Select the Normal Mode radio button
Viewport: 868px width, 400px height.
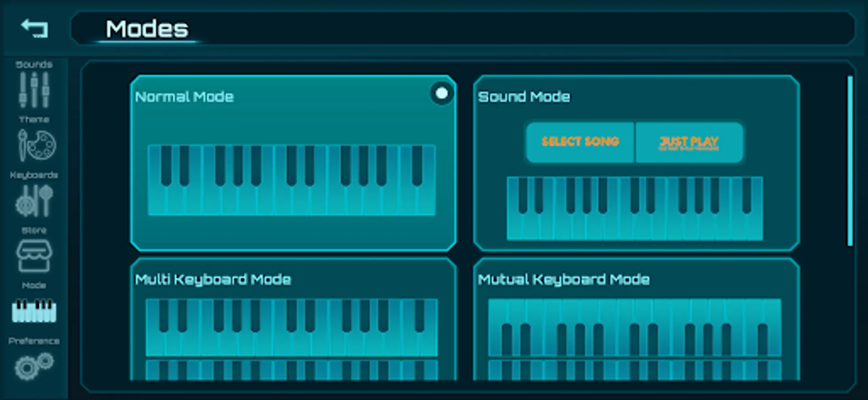click(x=440, y=93)
